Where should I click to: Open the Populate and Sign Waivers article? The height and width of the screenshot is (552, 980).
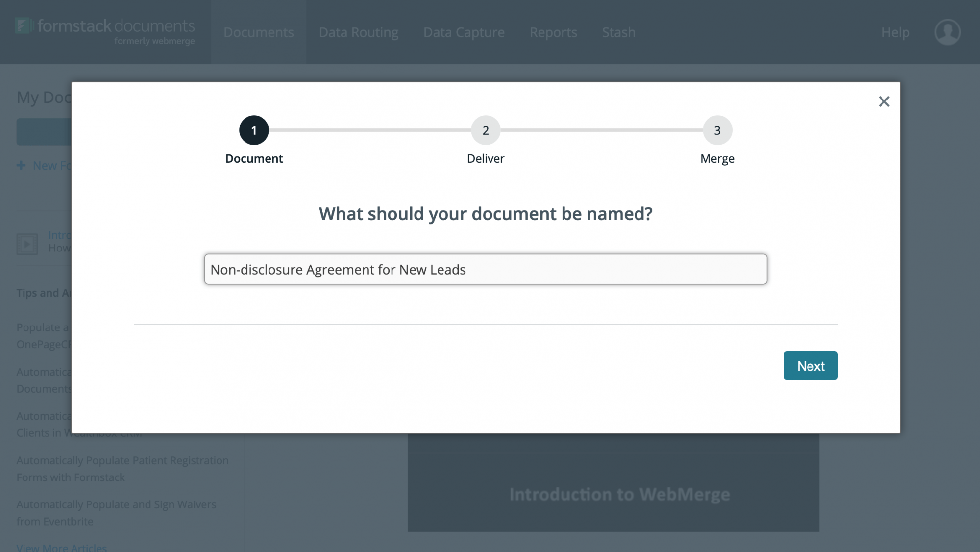point(116,513)
